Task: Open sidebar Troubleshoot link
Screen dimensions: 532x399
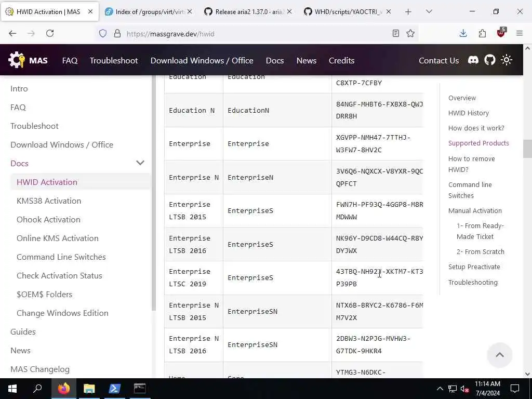Action: tap(34, 126)
